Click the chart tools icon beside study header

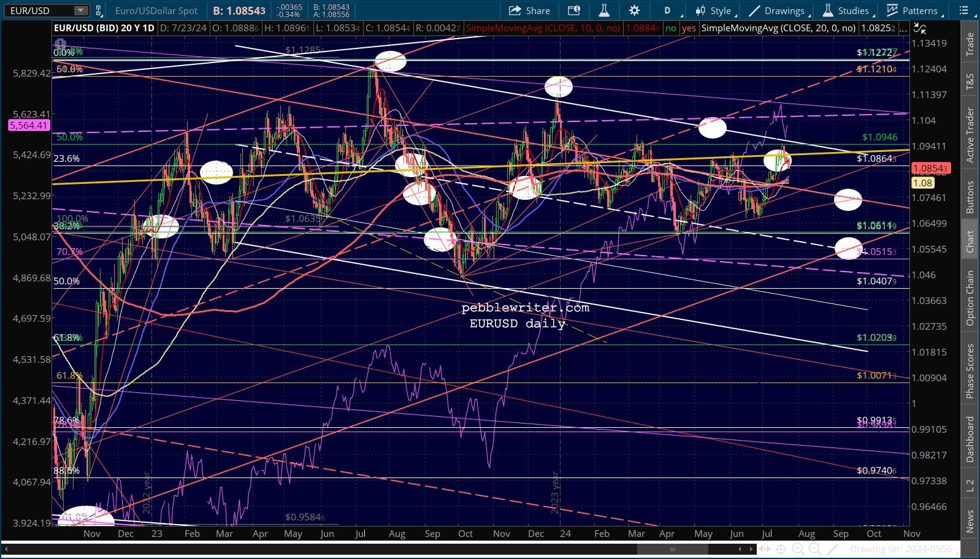(x=919, y=28)
